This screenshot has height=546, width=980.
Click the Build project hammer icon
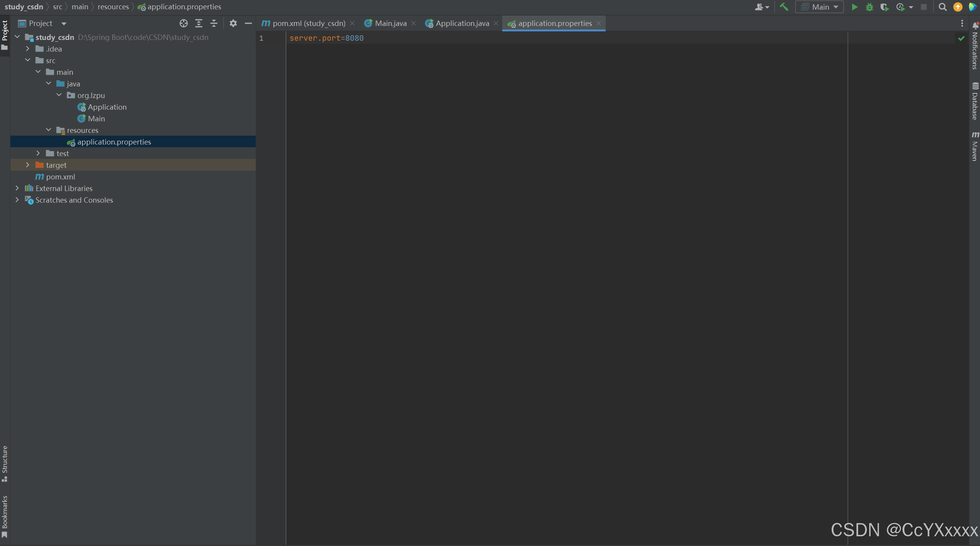[784, 7]
